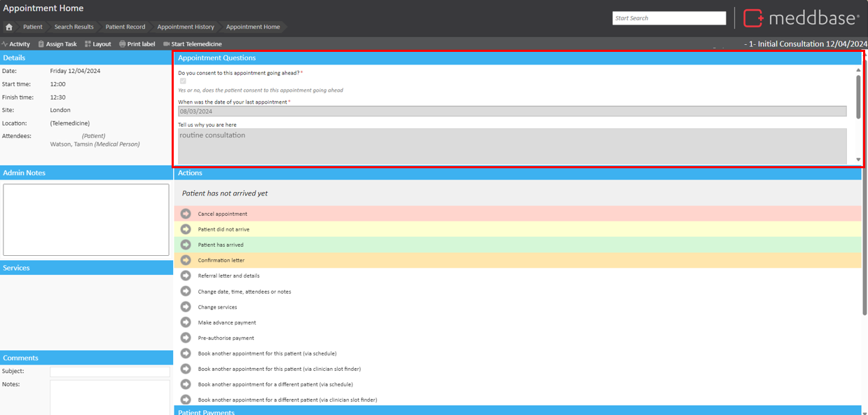Choose Change services action
This screenshot has height=415, width=868.
coord(217,307)
